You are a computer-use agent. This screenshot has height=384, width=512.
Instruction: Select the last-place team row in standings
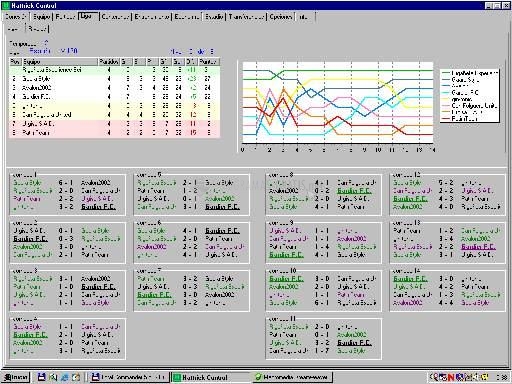click(x=115, y=133)
